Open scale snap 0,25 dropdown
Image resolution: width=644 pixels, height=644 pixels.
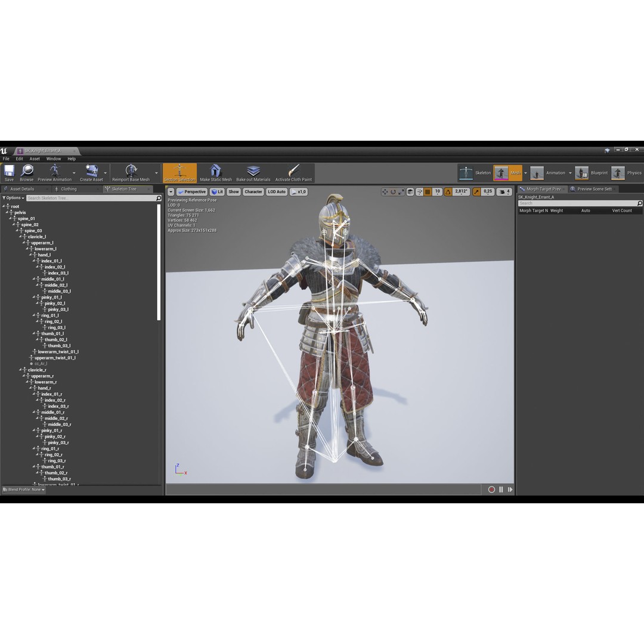(x=488, y=192)
